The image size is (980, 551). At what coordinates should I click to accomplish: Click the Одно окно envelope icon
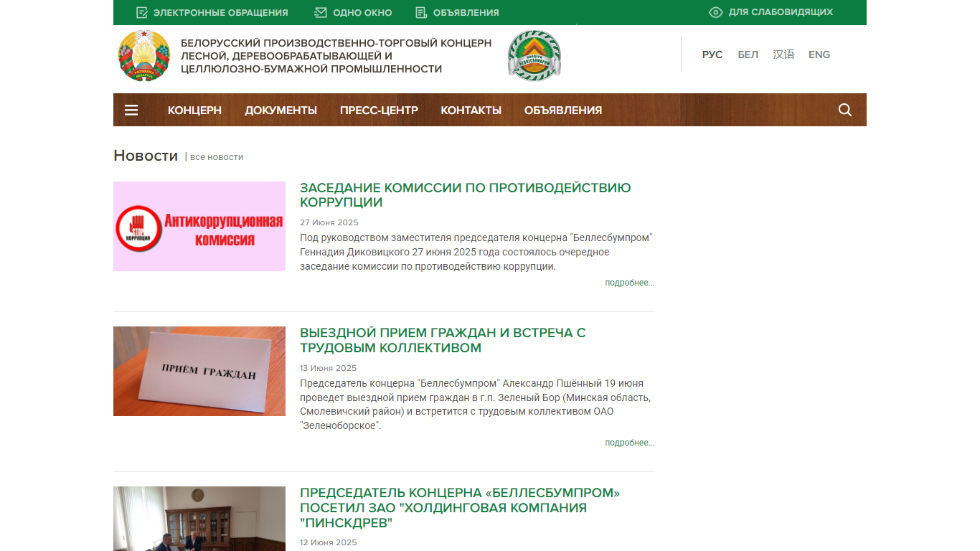tap(321, 12)
